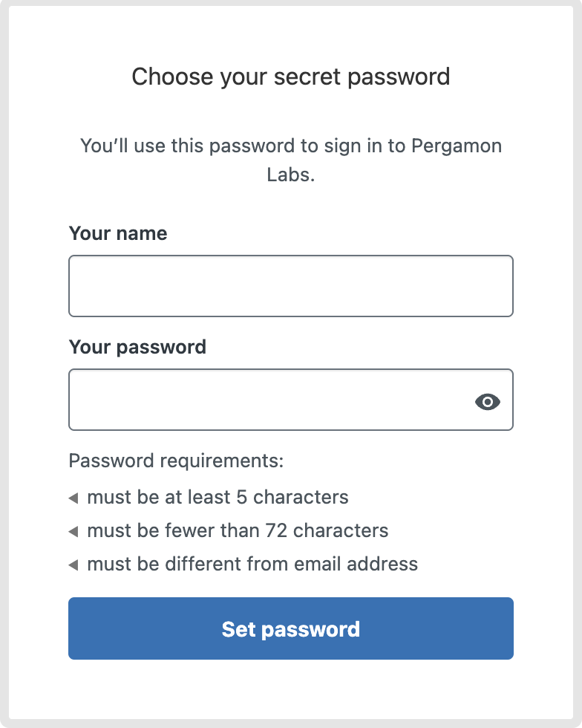Click the 'You'll use this password' description line
The width and height of the screenshot is (582, 728).
pos(291,146)
